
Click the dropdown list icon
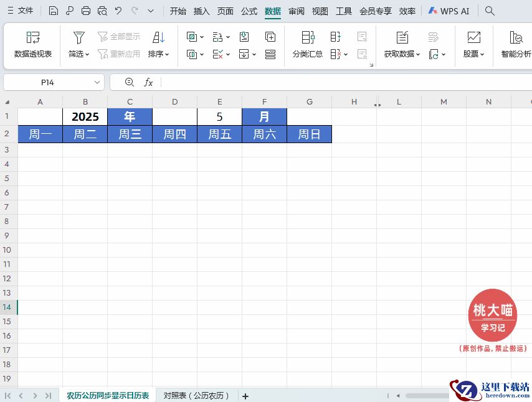(x=244, y=54)
